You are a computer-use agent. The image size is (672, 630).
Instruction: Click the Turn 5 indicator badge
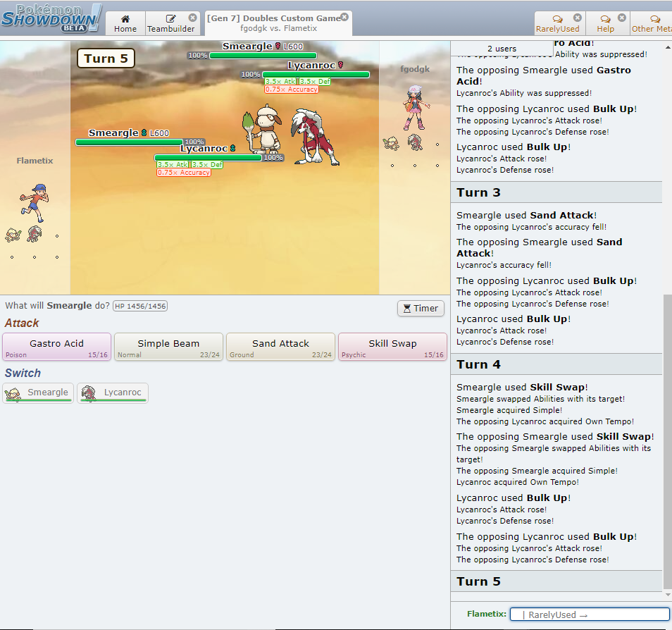pos(106,58)
